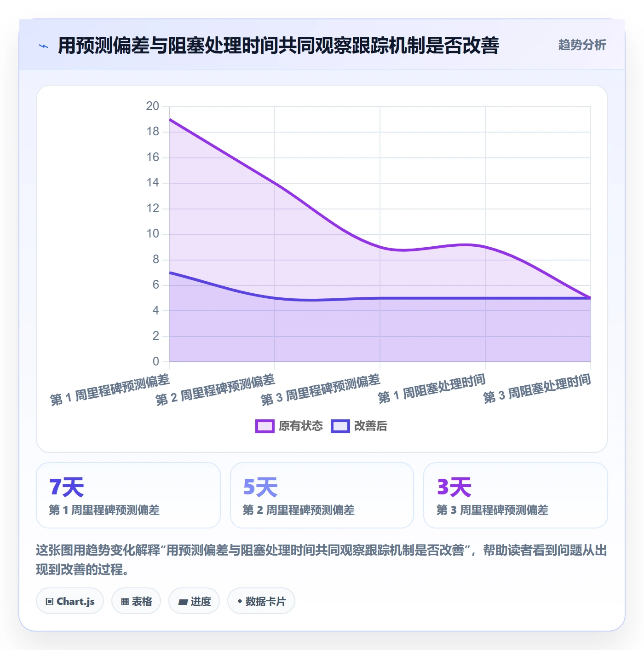The height and width of the screenshot is (650, 644).
Task: Open the 5天 data card
Action: pyautogui.click(x=322, y=495)
